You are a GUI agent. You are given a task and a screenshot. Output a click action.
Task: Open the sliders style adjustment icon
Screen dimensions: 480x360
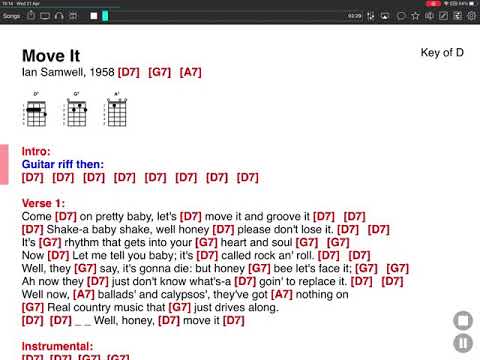pyautogui.click(x=458, y=16)
